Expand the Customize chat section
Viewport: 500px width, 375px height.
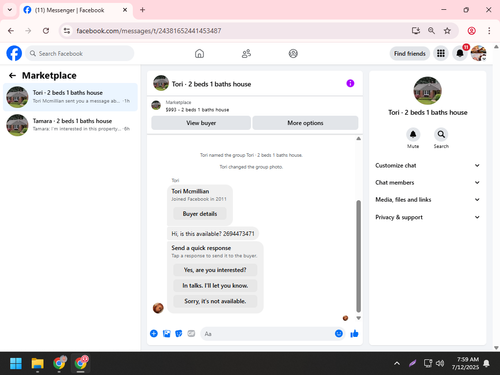click(x=427, y=165)
